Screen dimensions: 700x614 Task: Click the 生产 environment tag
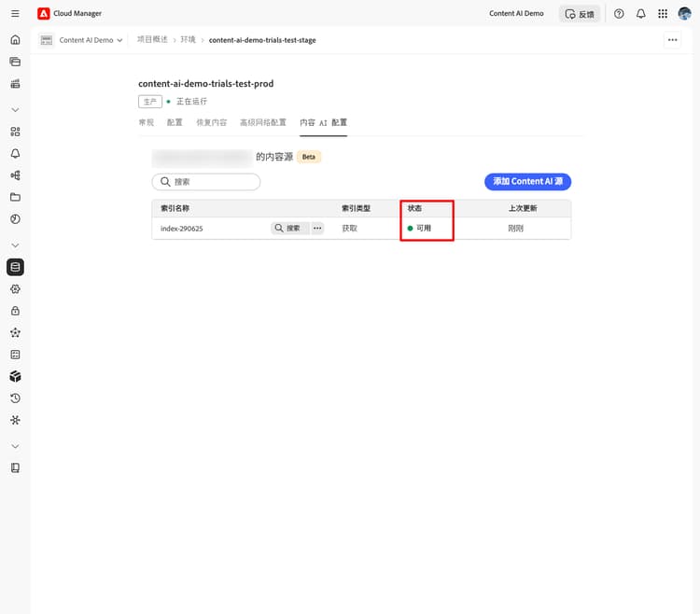150,102
